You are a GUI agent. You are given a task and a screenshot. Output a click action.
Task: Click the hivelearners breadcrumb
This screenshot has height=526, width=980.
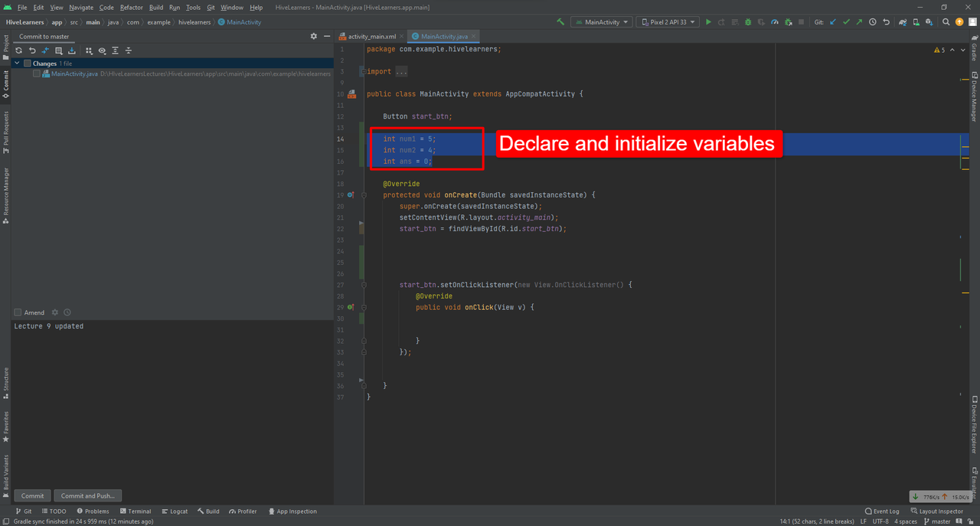[194, 22]
